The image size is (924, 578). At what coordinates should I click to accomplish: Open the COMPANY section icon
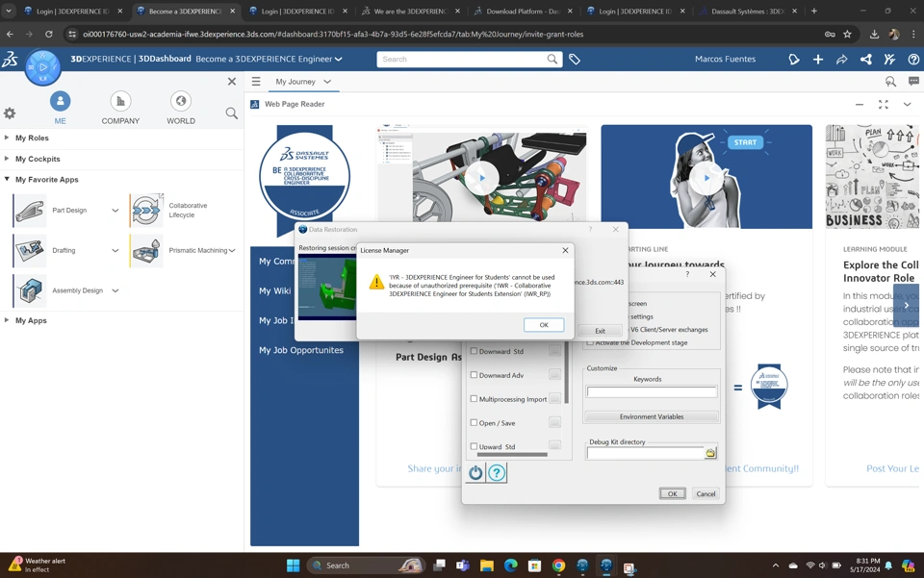(120, 101)
